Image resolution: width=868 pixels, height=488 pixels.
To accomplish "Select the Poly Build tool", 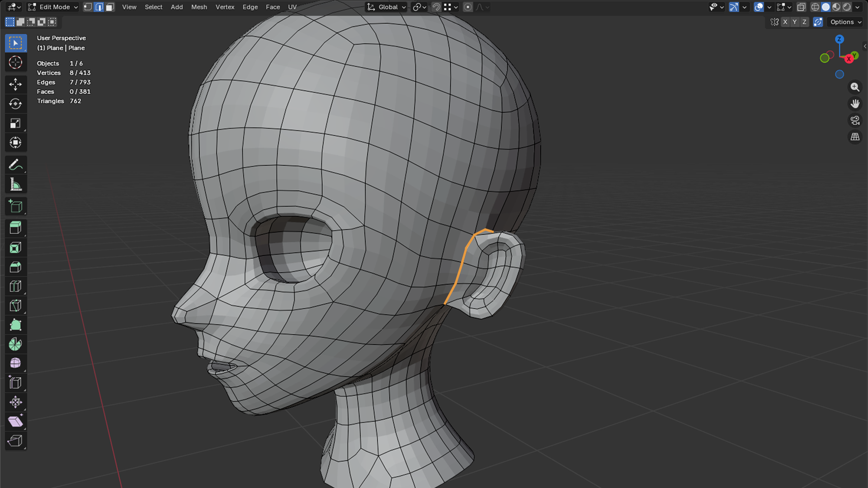I will coord(15,325).
